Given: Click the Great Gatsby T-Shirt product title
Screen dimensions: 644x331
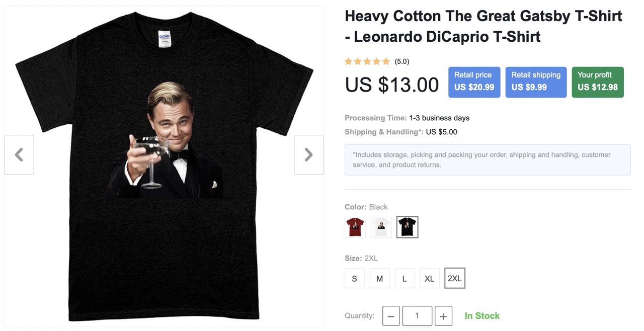Looking at the screenshot, I should [x=483, y=26].
